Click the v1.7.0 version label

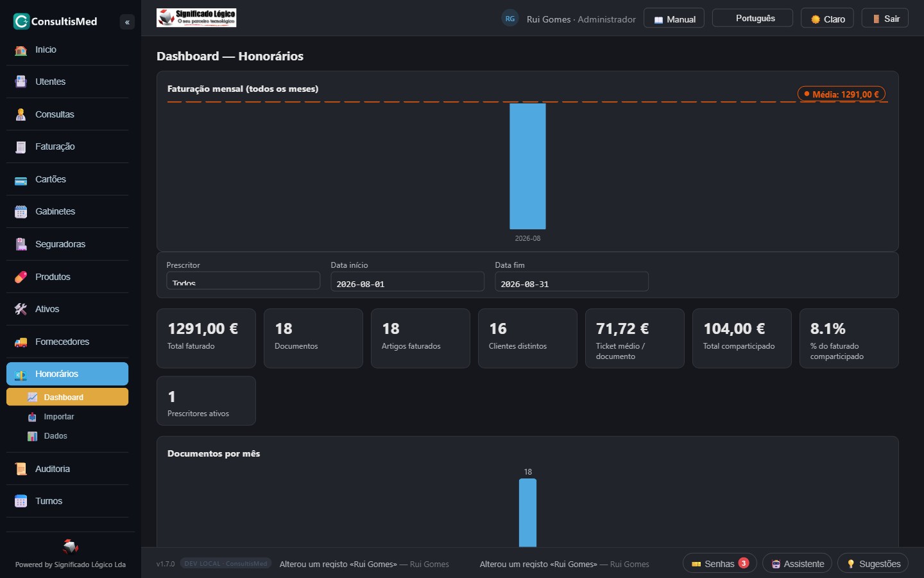point(166,564)
